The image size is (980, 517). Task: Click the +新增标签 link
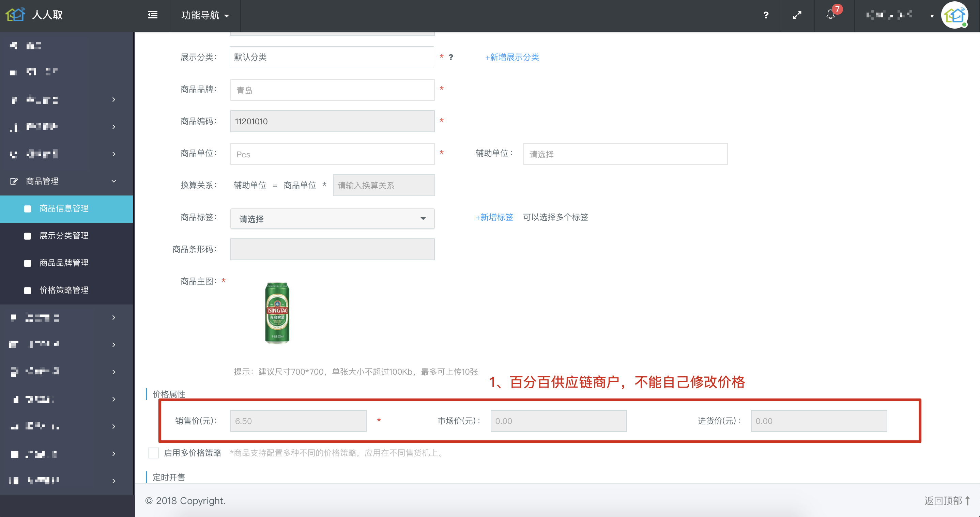[494, 217]
